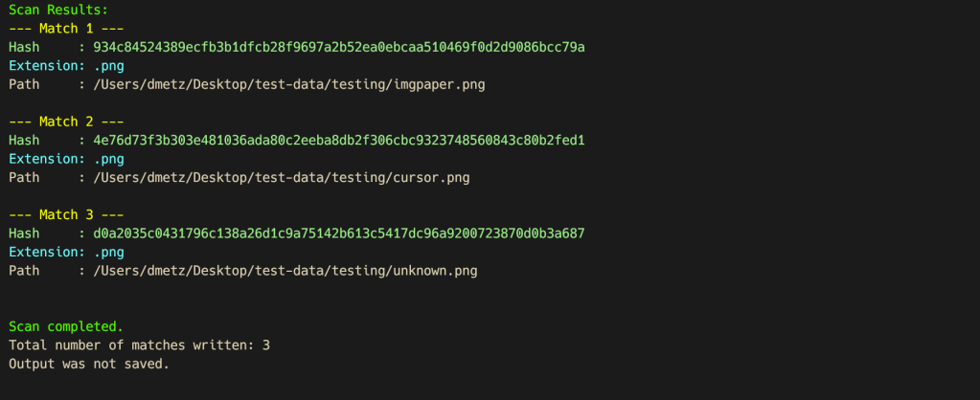Click the "Output was not saved." message
This screenshot has height=400, width=980.
click(x=88, y=364)
